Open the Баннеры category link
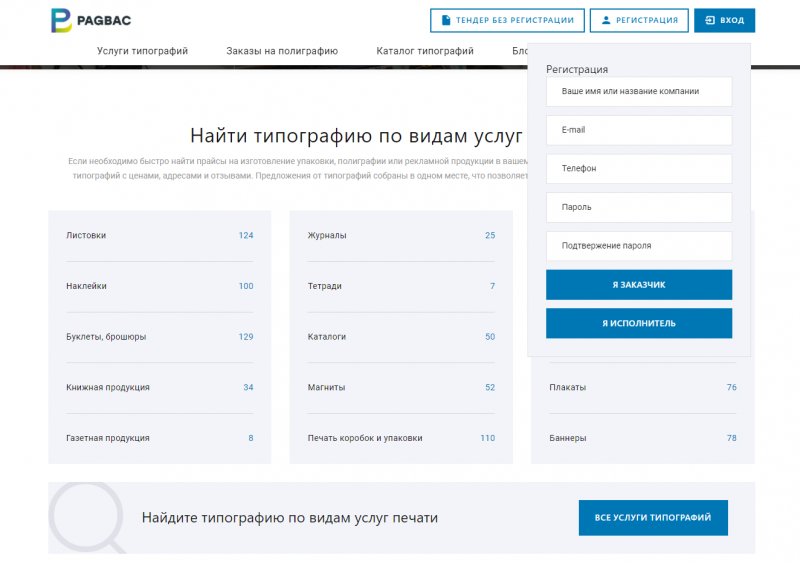The width and height of the screenshot is (800, 564). tap(567, 438)
